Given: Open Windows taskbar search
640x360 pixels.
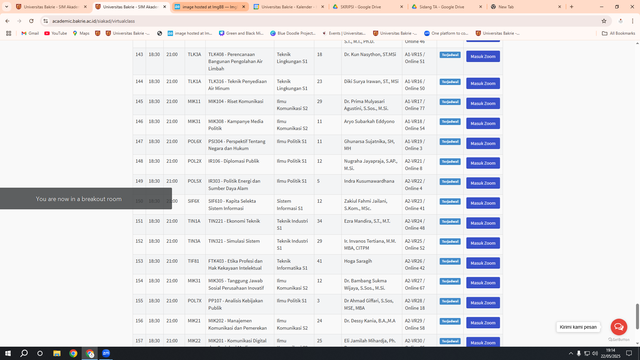Looking at the screenshot, I should (24, 353).
